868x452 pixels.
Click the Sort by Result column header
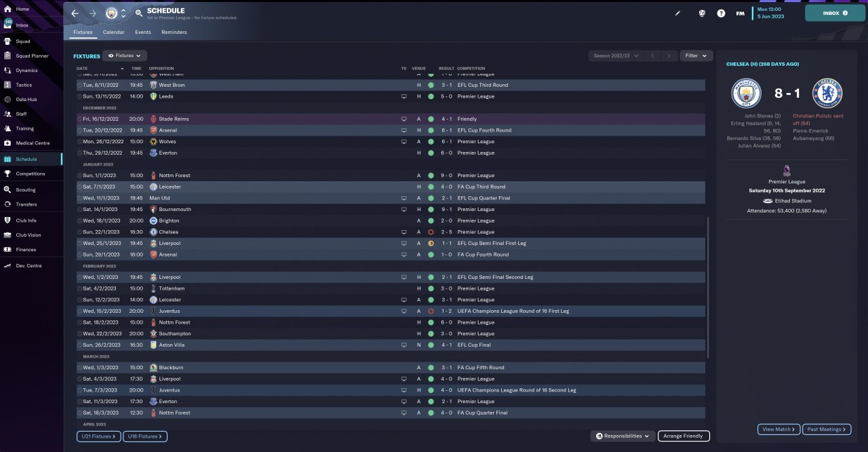click(x=446, y=69)
